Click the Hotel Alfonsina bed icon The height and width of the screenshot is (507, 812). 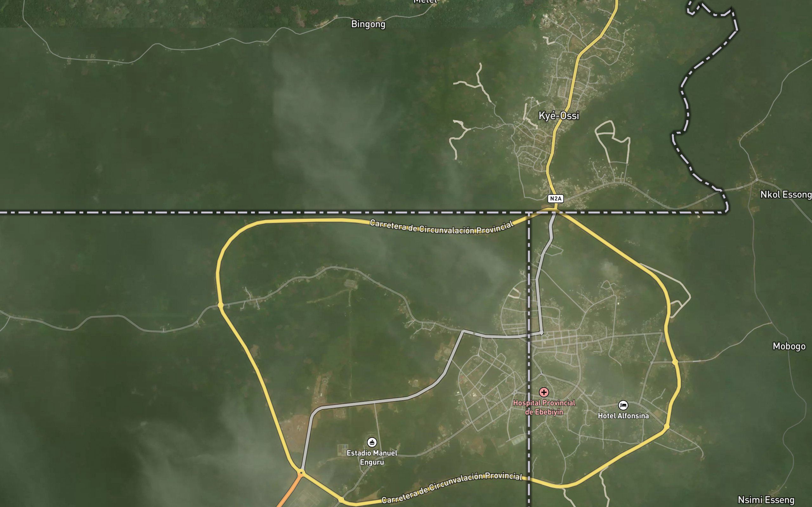click(x=623, y=405)
